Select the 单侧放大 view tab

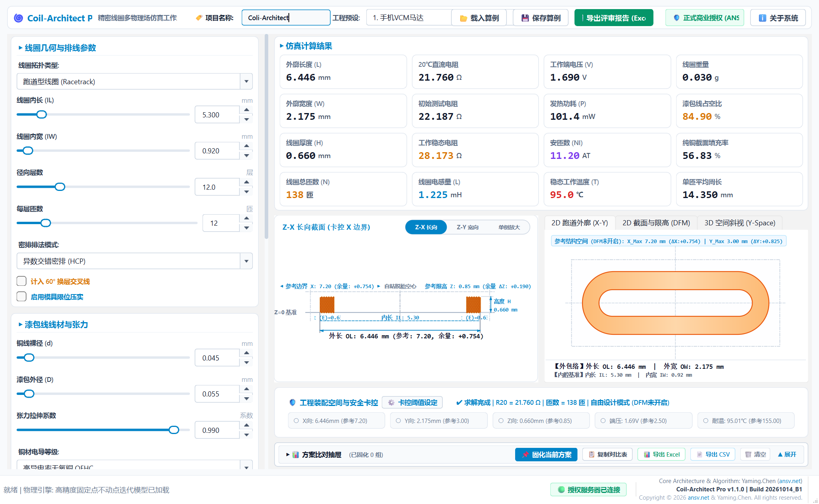[x=509, y=227]
